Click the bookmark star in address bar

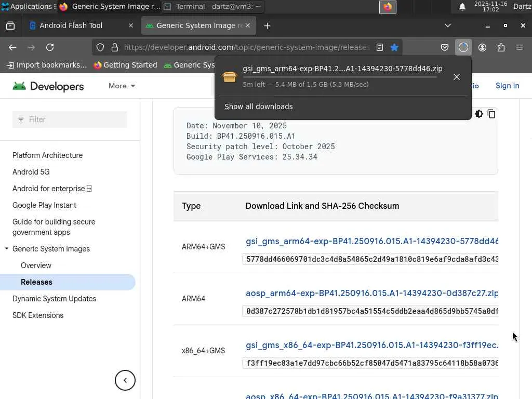[394, 47]
